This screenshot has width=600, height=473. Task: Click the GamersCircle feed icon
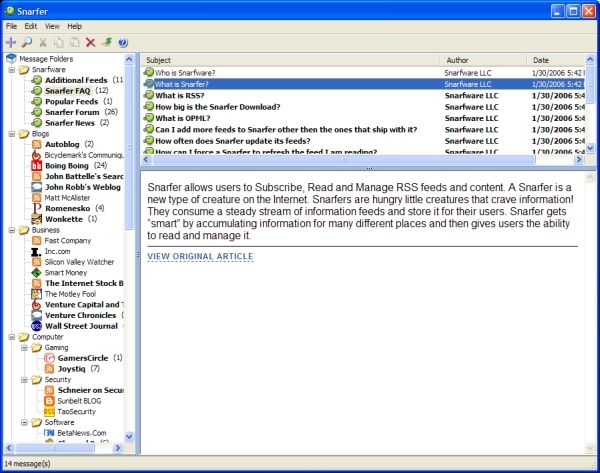(49, 358)
